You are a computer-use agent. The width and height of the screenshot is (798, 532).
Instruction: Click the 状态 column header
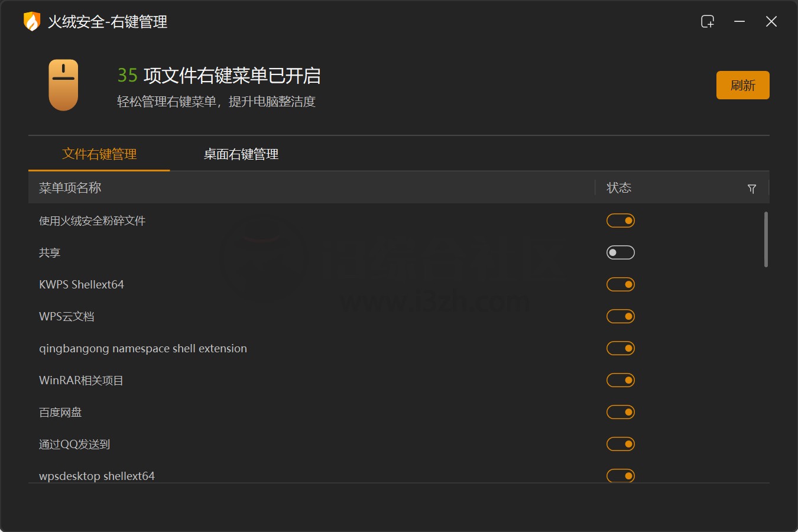619,188
